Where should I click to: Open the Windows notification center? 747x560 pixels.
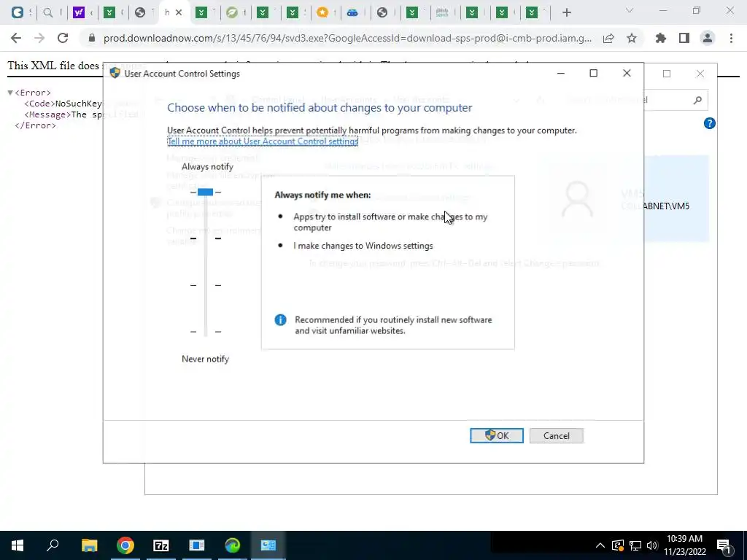[724, 545]
